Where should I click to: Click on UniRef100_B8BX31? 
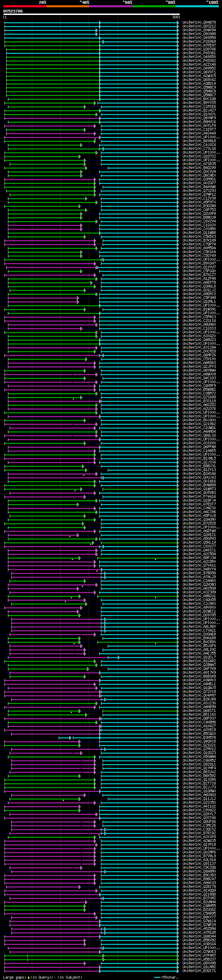point(199,466)
